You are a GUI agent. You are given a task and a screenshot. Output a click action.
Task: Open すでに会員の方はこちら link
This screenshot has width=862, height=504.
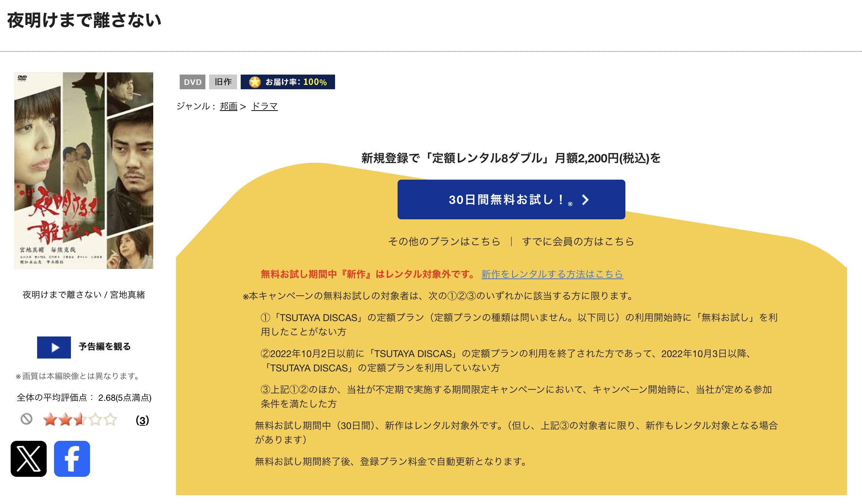pyautogui.click(x=578, y=241)
